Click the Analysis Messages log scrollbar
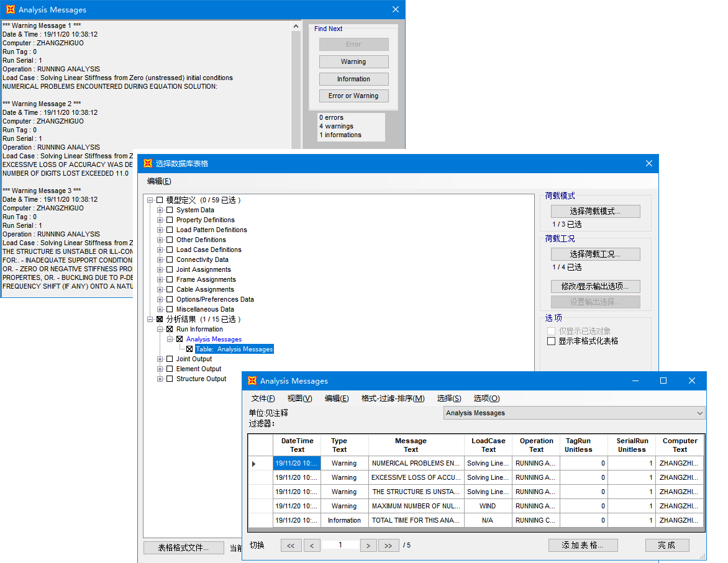The height and width of the screenshot is (563, 728). [x=296, y=87]
